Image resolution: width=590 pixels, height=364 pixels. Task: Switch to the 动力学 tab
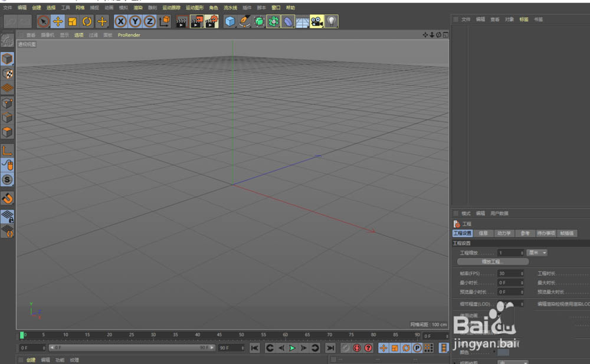pyautogui.click(x=503, y=234)
